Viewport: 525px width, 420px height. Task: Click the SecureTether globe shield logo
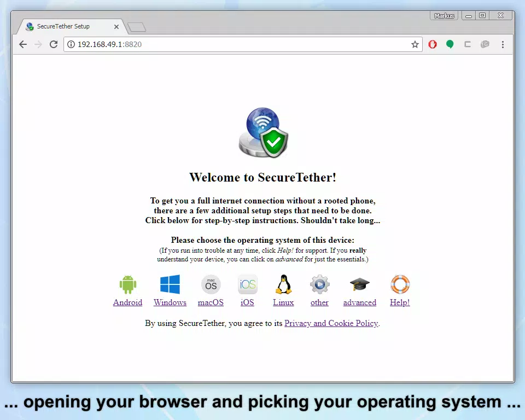pyautogui.click(x=264, y=132)
